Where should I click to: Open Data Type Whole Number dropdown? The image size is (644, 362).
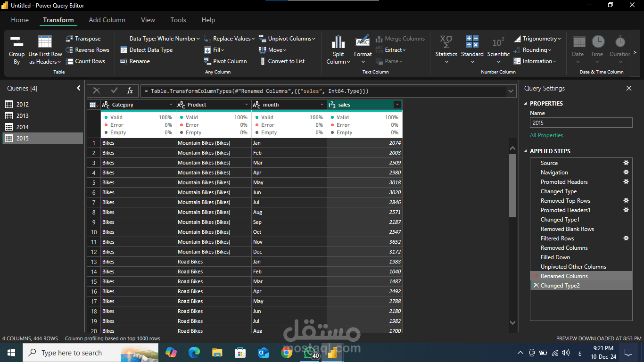pyautogui.click(x=165, y=39)
